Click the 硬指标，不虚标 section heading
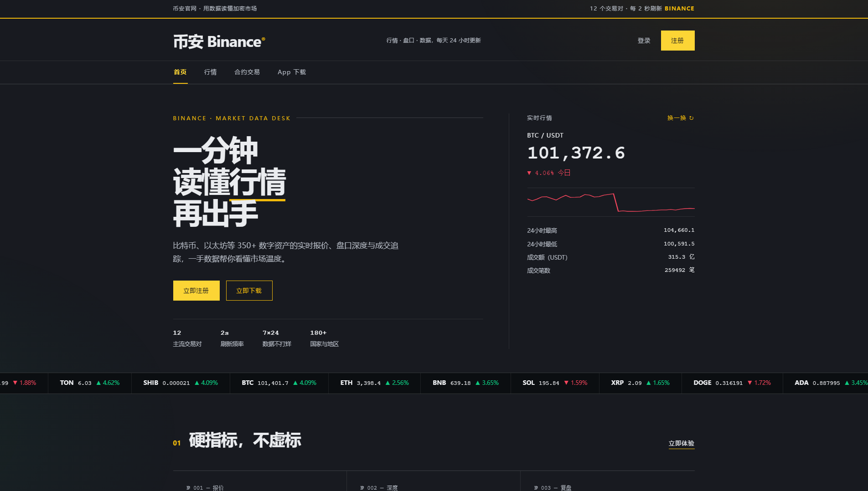The height and width of the screenshot is (491, 868). click(x=245, y=440)
